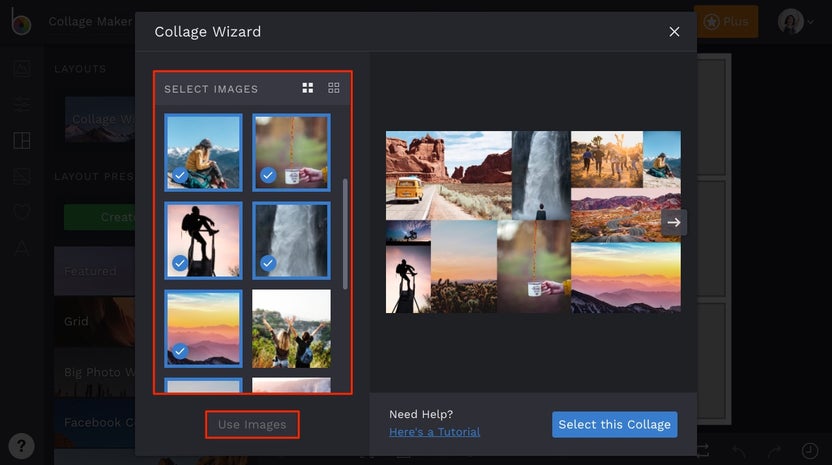This screenshot has width=832, height=465.
Task: Deselect the climber silhouette image
Action: point(203,240)
